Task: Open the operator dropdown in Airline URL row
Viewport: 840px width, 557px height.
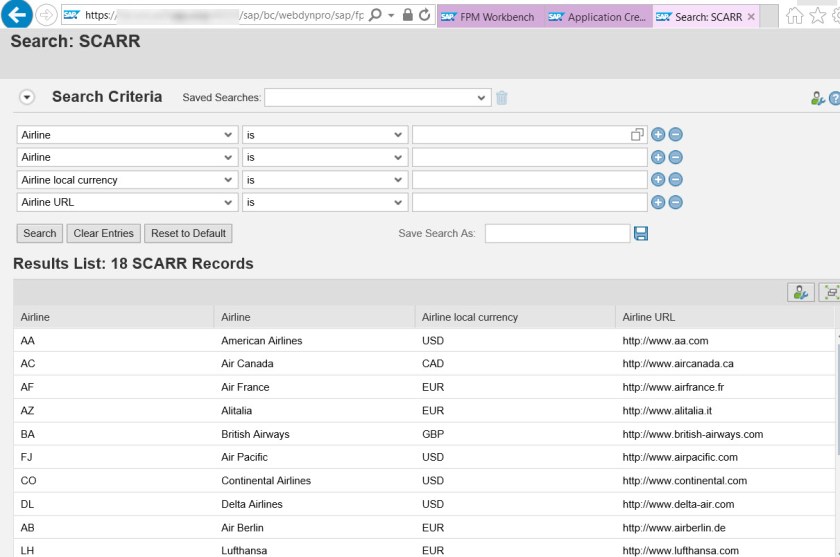Action: point(398,202)
